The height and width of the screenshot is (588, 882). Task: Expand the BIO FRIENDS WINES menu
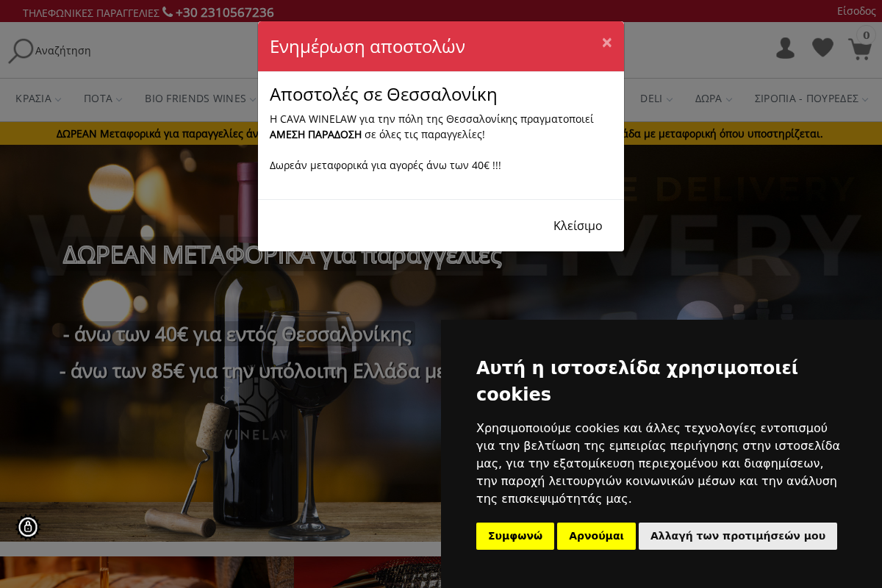(x=200, y=98)
